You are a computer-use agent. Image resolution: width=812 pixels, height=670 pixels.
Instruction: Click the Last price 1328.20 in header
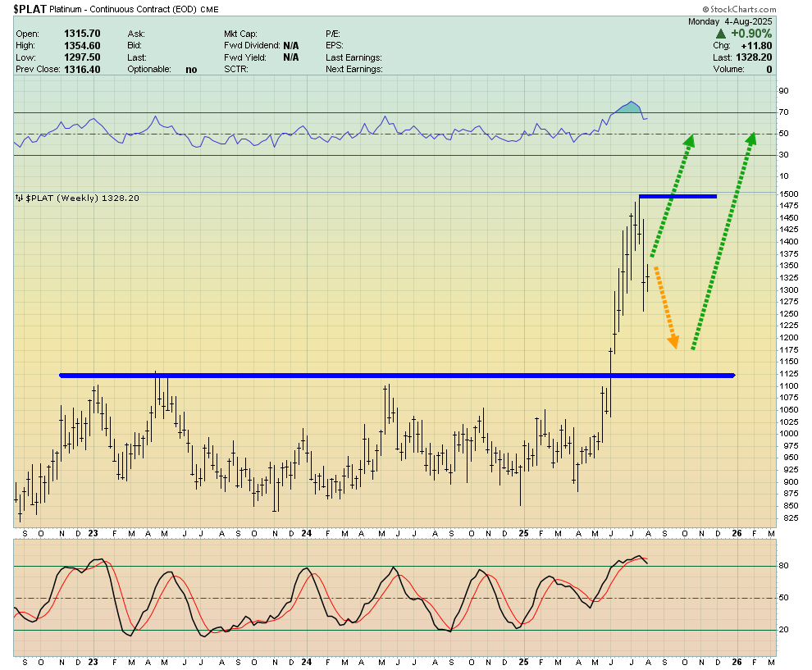(x=754, y=57)
